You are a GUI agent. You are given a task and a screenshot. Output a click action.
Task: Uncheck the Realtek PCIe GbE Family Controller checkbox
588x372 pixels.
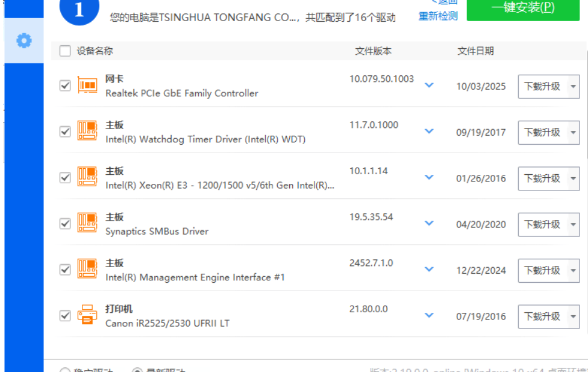click(65, 86)
